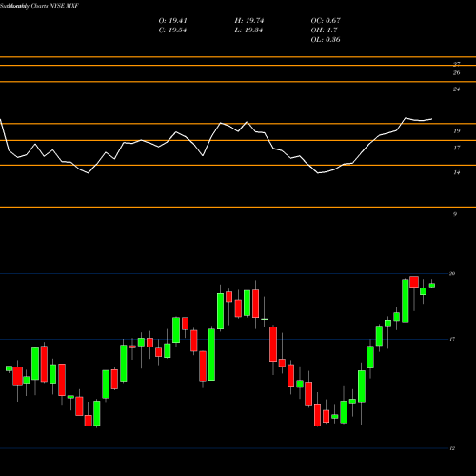This screenshot has width=476, height=476.
Task: Click the 14 axis label in the upper pane
Action: tap(456, 173)
